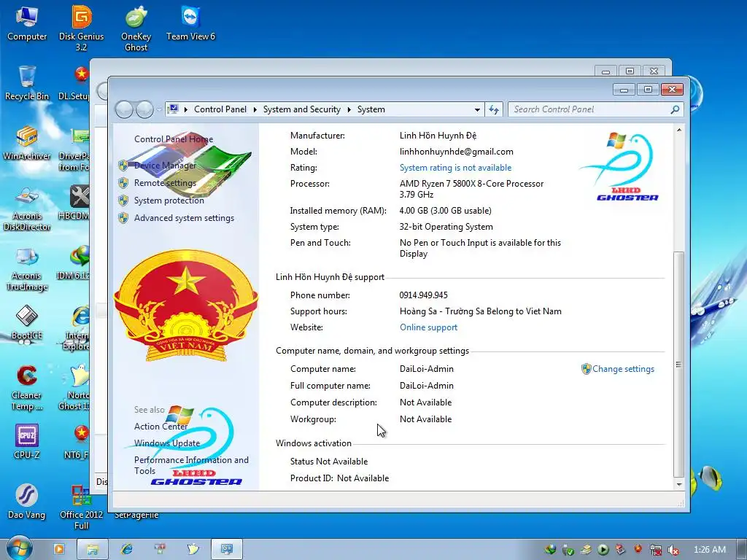Screen dimensions: 747x560
Task: Open Windows Media Player taskbar icon
Action: (x=58, y=549)
